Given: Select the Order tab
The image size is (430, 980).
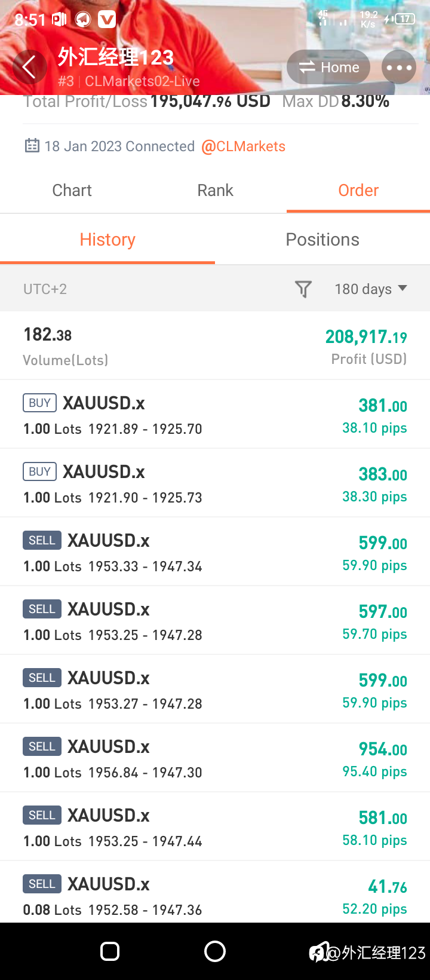Looking at the screenshot, I should (358, 190).
